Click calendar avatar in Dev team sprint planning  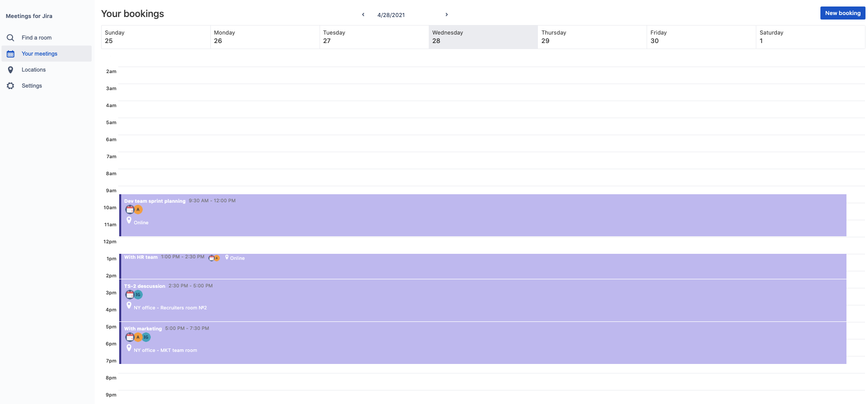[130, 209]
